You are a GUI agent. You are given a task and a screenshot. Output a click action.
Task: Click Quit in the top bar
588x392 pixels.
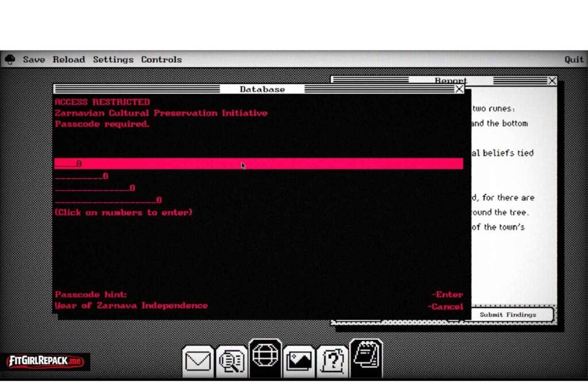click(574, 59)
